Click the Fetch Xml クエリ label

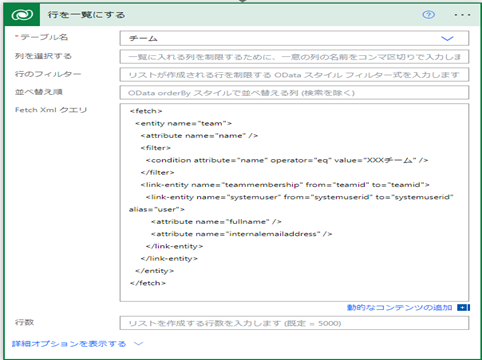tap(51, 110)
